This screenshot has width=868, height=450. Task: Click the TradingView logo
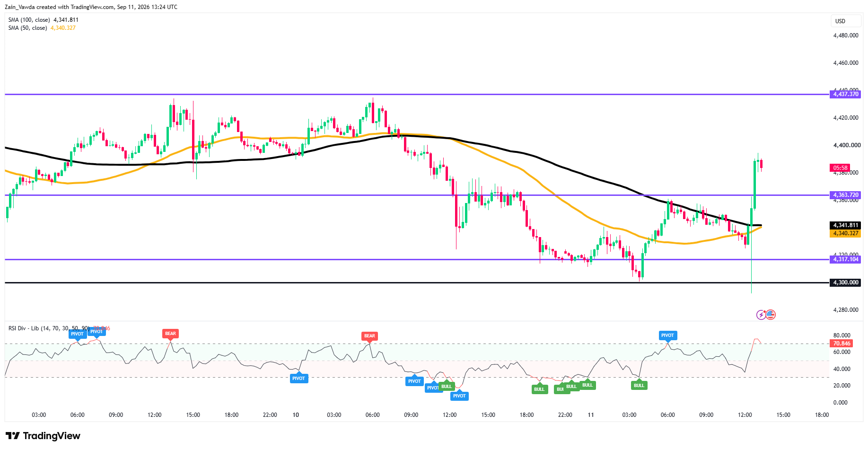(43, 436)
